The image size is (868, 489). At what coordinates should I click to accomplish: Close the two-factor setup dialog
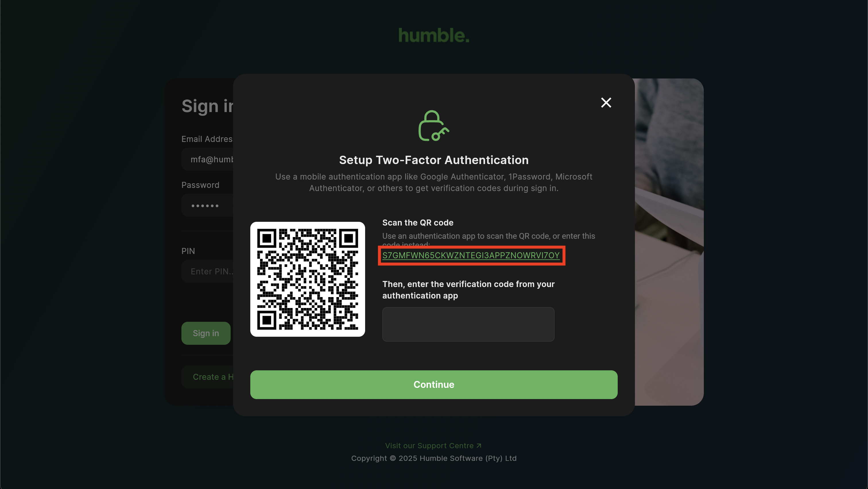point(606,103)
